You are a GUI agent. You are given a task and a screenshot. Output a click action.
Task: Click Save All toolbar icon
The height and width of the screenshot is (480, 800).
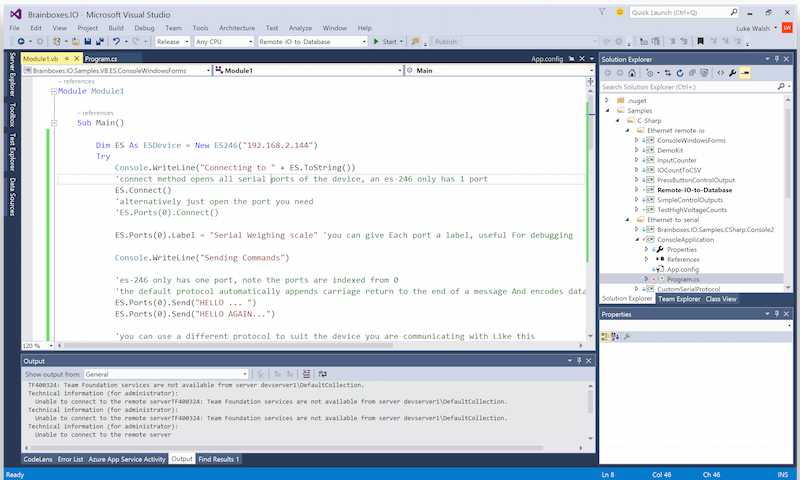pos(99,41)
